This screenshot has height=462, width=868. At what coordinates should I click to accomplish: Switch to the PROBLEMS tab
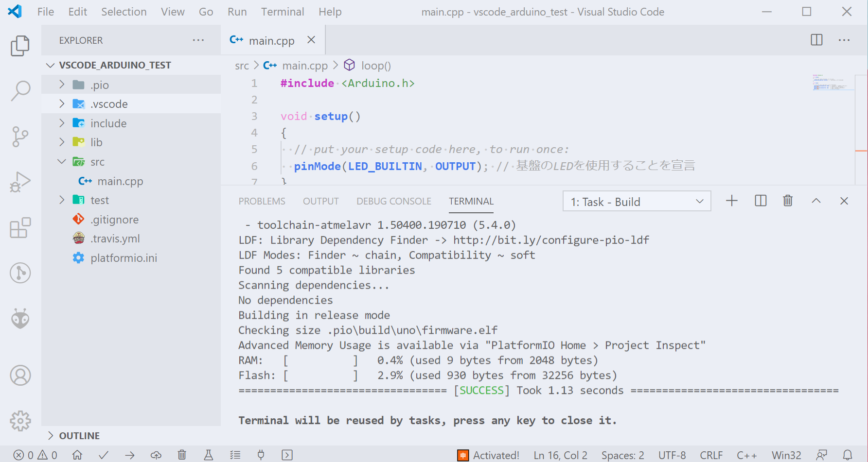(x=262, y=201)
